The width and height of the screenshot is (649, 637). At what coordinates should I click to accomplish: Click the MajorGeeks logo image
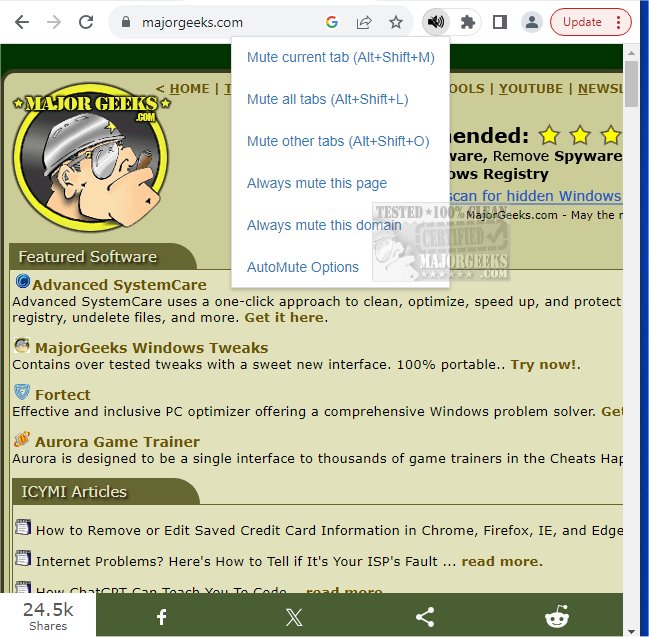pyautogui.click(x=91, y=157)
